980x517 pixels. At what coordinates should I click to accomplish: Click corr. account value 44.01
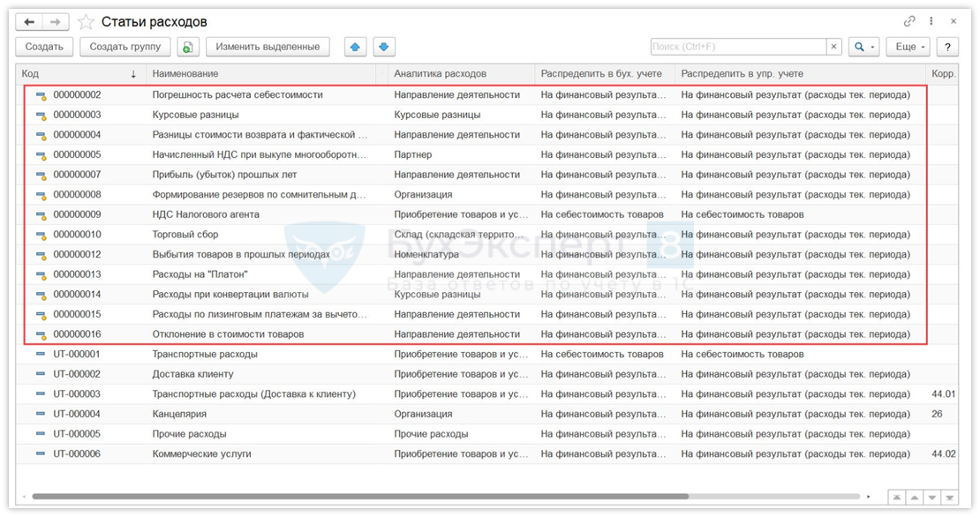(x=943, y=394)
